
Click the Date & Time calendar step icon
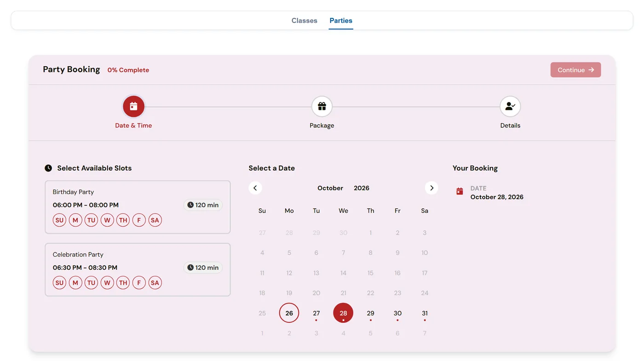(x=133, y=107)
